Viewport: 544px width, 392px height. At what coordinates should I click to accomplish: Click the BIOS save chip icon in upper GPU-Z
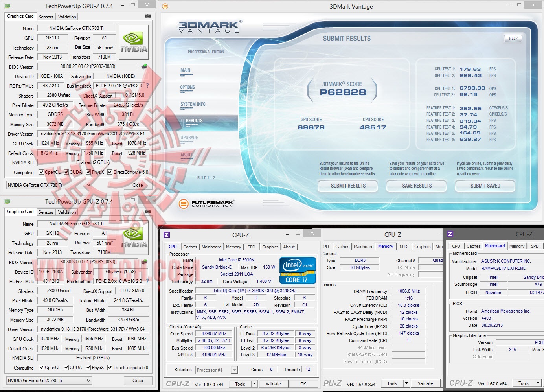tap(144, 66)
